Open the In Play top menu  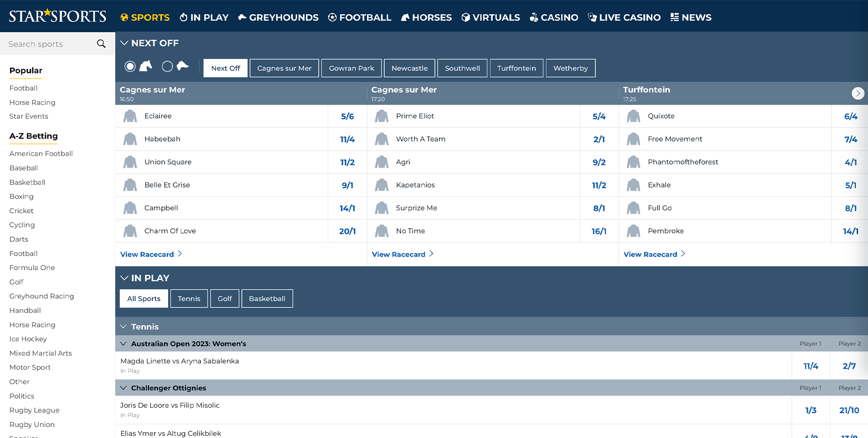click(204, 17)
